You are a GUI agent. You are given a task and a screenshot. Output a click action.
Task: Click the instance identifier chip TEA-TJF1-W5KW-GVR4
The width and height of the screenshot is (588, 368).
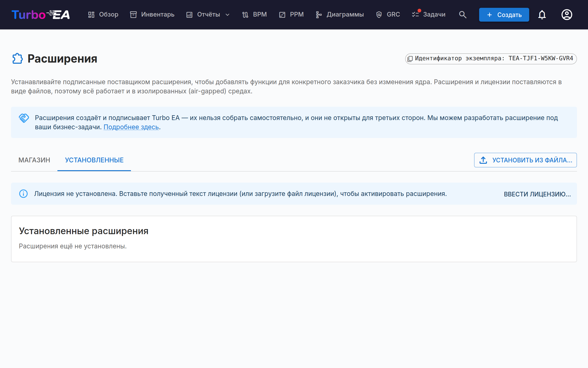tap(491, 59)
